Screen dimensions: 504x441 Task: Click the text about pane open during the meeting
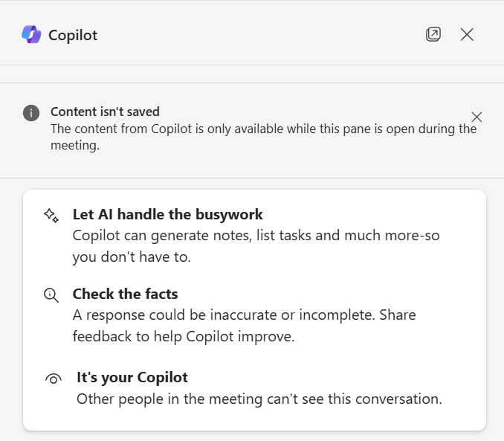(264, 137)
